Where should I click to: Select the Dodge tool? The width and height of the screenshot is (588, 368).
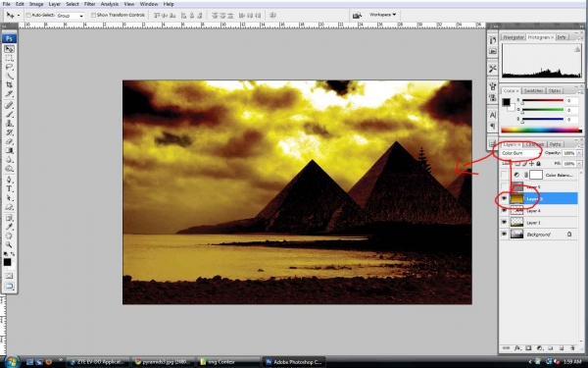coord(9,169)
